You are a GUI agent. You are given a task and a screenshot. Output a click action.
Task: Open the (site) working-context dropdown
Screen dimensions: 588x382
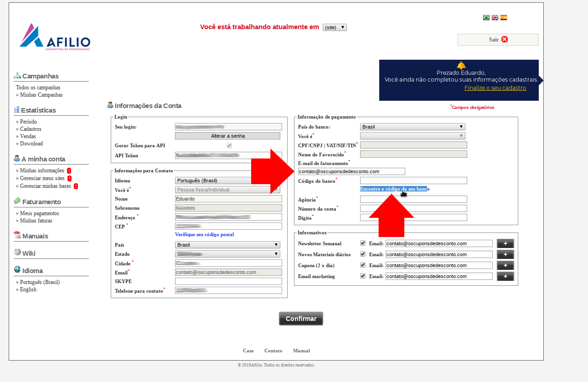tap(335, 27)
